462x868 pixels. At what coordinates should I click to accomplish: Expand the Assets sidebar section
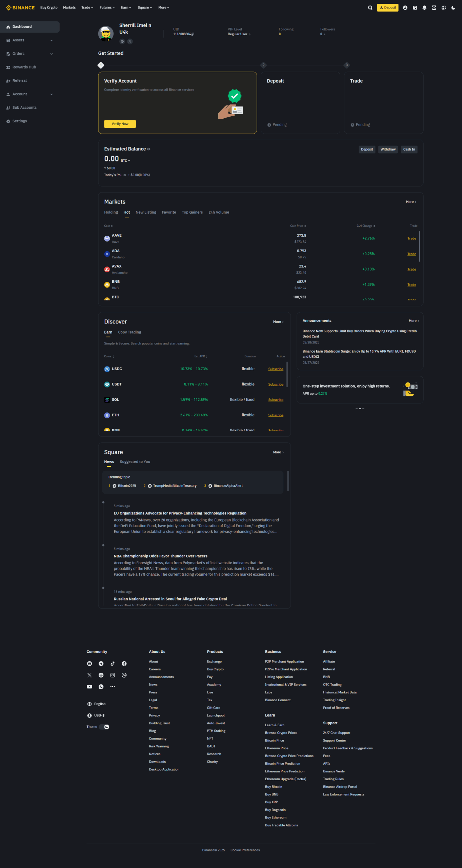click(x=51, y=40)
